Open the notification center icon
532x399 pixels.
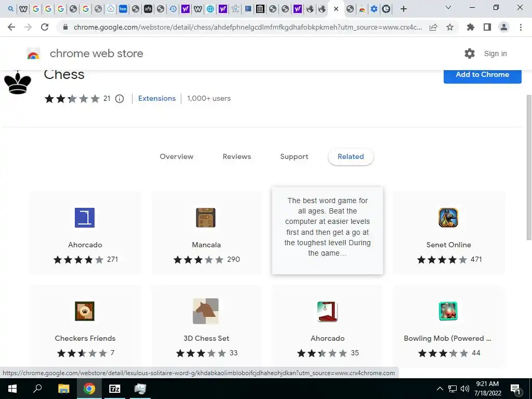[x=516, y=389]
